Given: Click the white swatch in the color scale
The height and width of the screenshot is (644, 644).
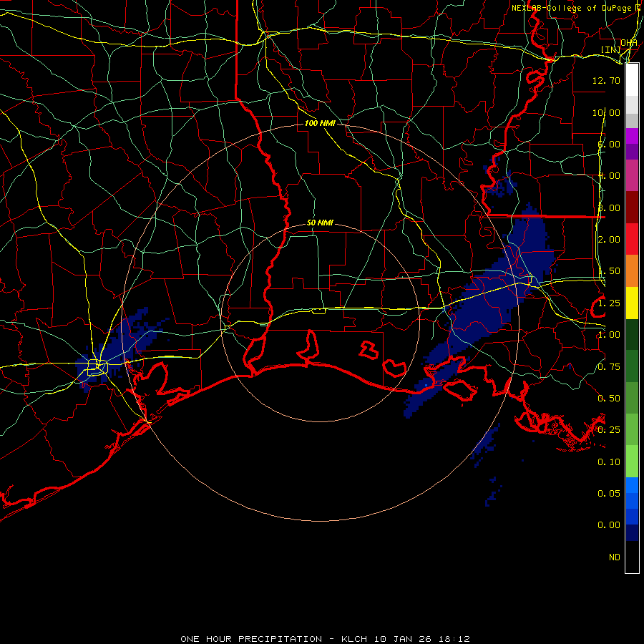Looking at the screenshot, I should 632,80.
